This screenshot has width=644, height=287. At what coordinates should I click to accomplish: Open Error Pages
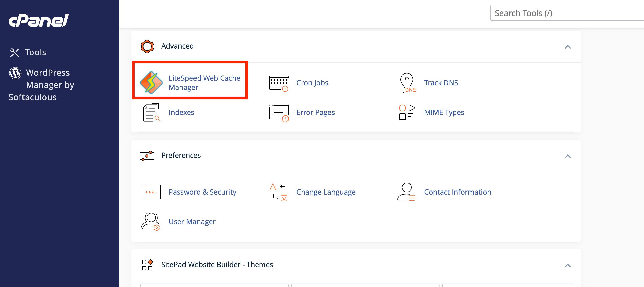[316, 112]
